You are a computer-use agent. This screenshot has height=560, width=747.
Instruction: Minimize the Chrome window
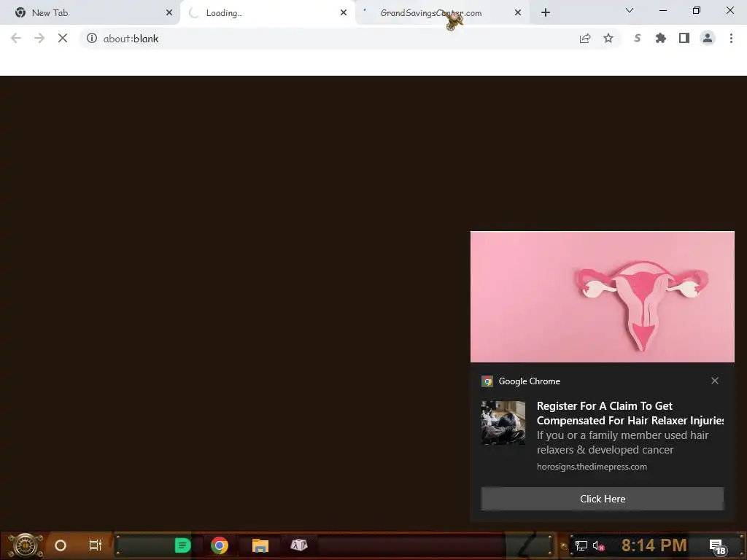tap(662, 10)
